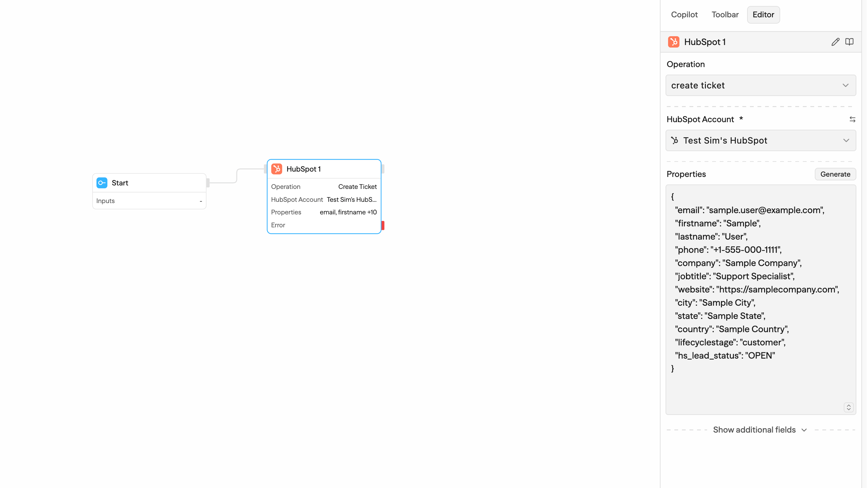Click the Generate button for Properties
868x488 pixels.
click(x=835, y=174)
